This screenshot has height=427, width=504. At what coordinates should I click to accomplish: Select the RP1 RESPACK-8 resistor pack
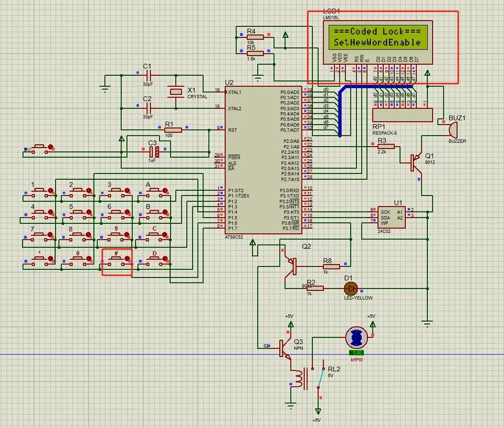pos(402,115)
